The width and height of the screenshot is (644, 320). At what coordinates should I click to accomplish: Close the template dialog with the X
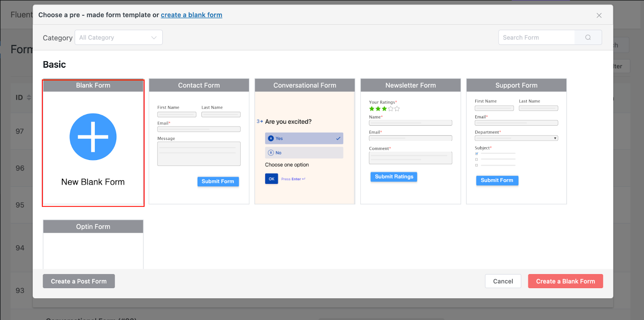(x=599, y=15)
